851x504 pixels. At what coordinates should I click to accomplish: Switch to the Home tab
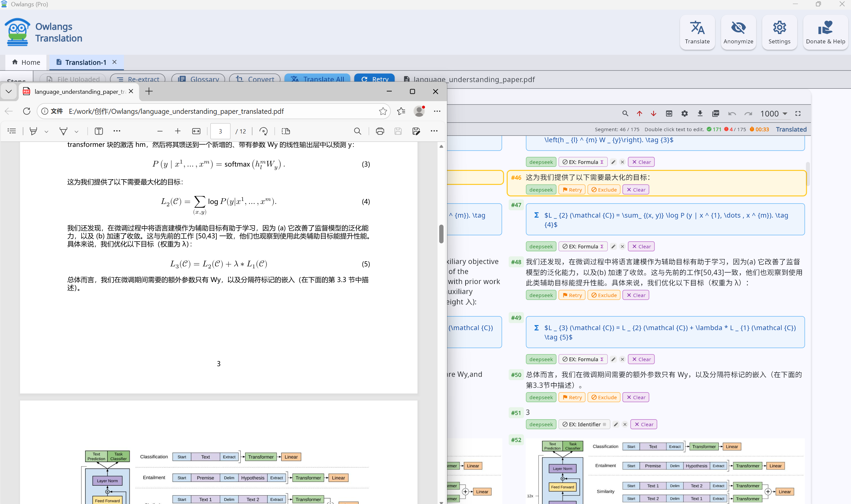[x=26, y=62]
